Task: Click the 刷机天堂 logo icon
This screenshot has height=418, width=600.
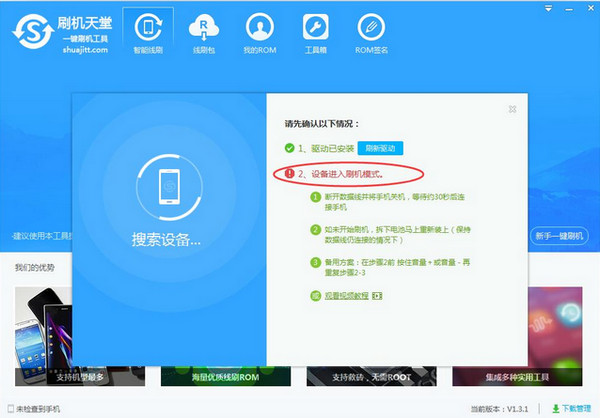Action: (33, 32)
